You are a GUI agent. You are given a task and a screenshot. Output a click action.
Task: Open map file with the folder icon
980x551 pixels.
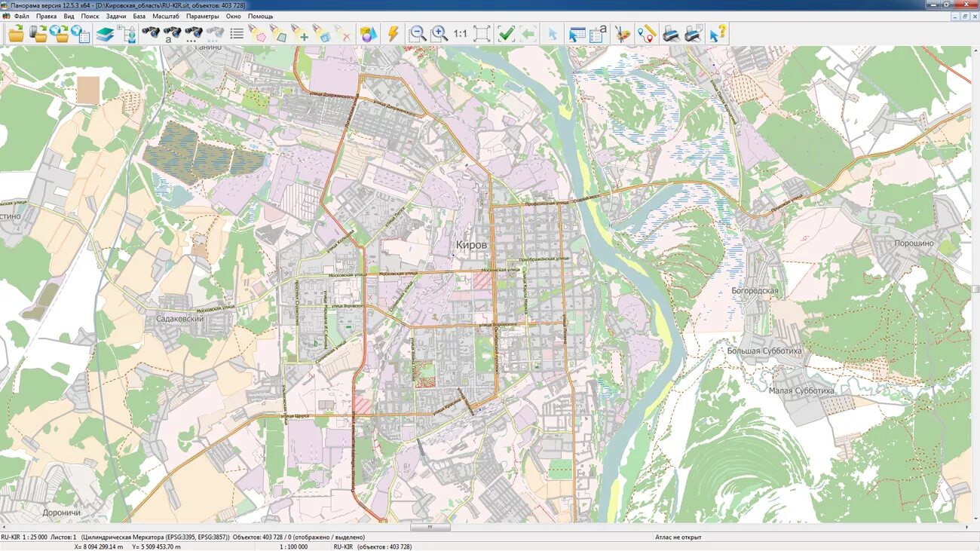(17, 33)
